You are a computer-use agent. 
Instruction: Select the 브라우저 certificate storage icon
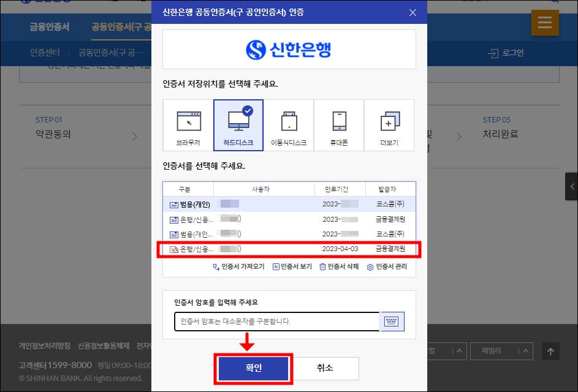(x=188, y=124)
